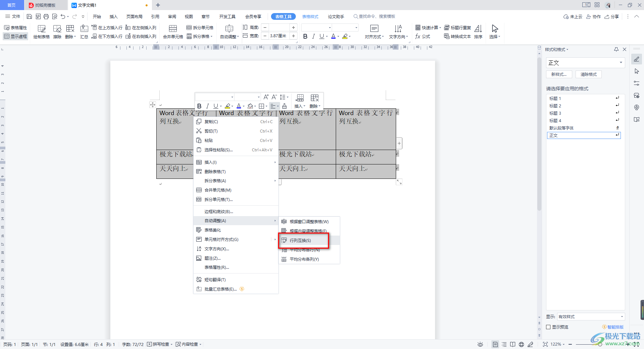644x349 pixels.
Task: Click the table move handle icon
Action: pyautogui.click(x=153, y=105)
